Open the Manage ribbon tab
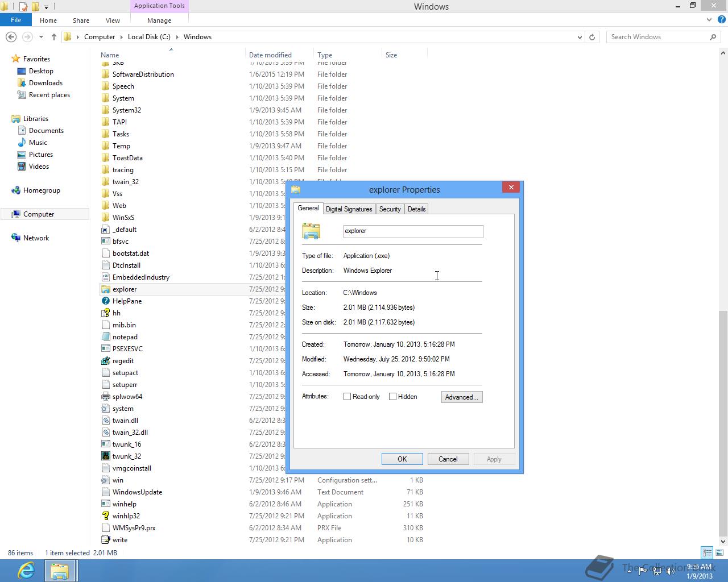Screen dimensions: 728x582 [x=159, y=20]
